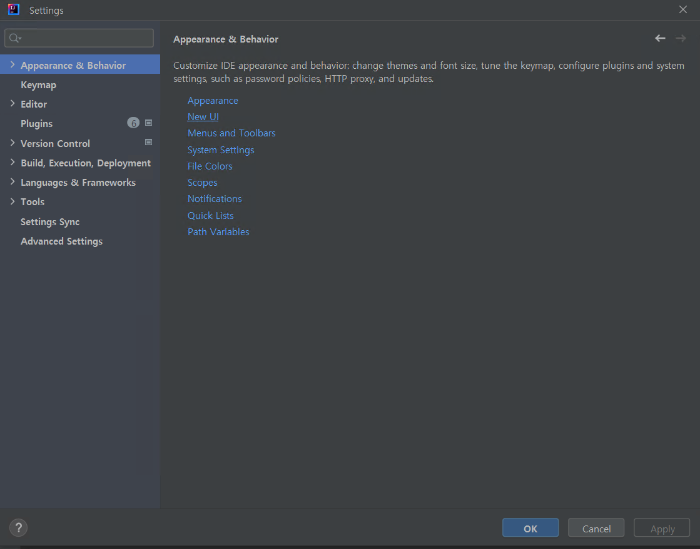The height and width of the screenshot is (549, 700).
Task: Close the Settings dialog
Action: coord(683,9)
